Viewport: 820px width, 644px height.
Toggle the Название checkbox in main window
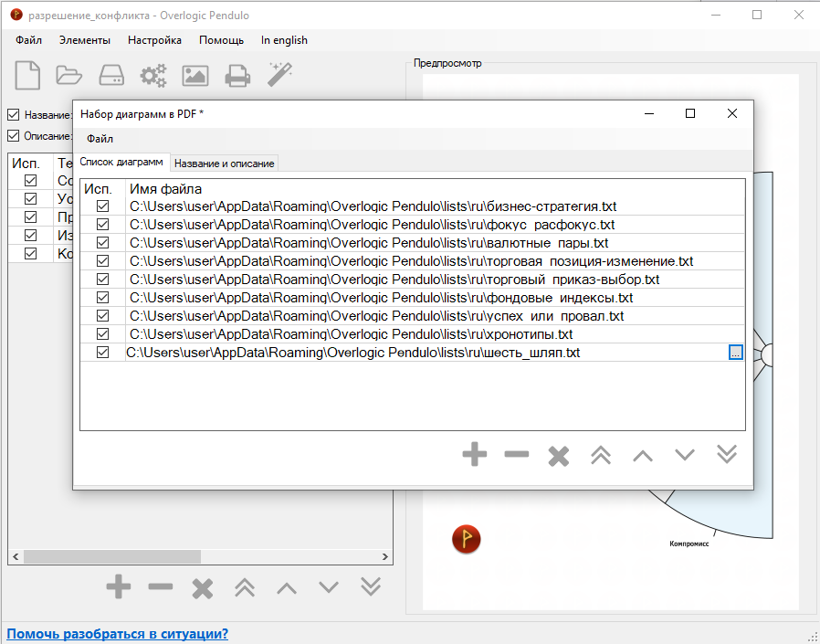(x=13, y=114)
